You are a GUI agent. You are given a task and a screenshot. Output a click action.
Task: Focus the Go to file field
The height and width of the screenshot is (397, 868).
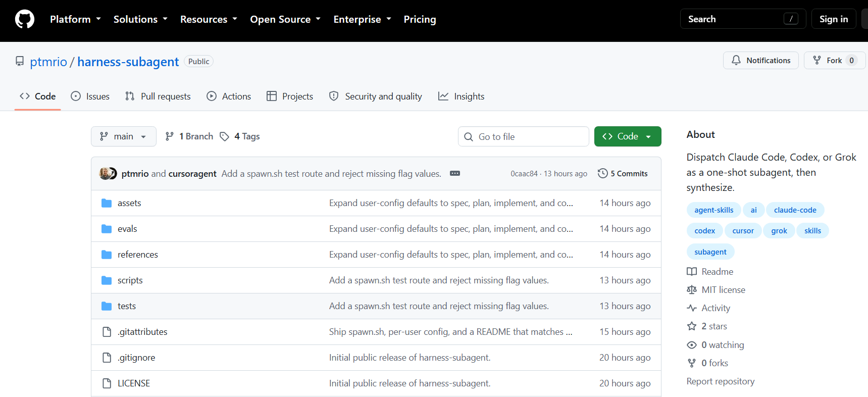tap(523, 136)
